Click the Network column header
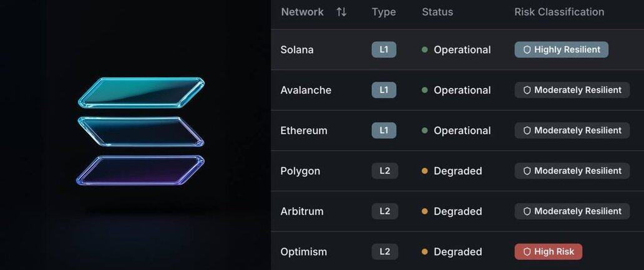644x270 pixels. pyautogui.click(x=303, y=12)
